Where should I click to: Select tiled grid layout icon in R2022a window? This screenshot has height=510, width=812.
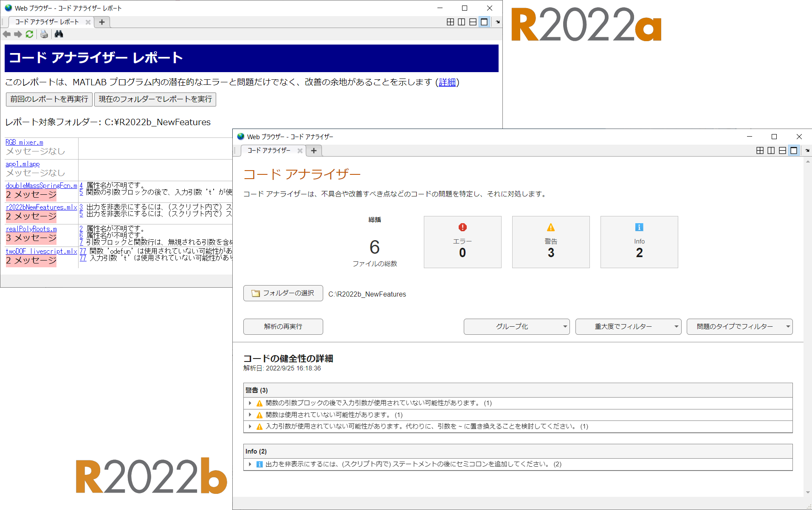[451, 22]
